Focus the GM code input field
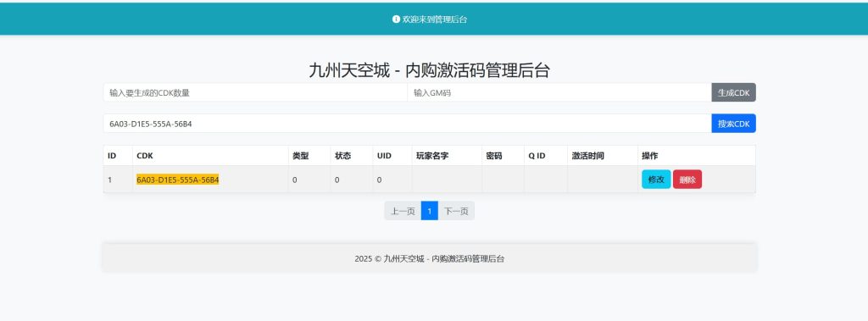Image resolution: width=868 pixels, height=321 pixels. point(559,92)
